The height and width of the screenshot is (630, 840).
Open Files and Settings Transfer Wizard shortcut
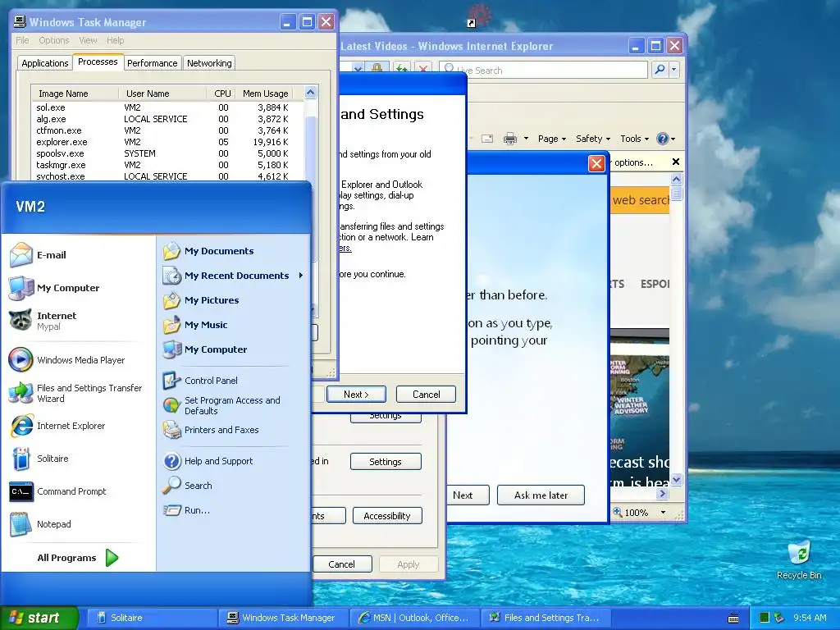click(76, 393)
